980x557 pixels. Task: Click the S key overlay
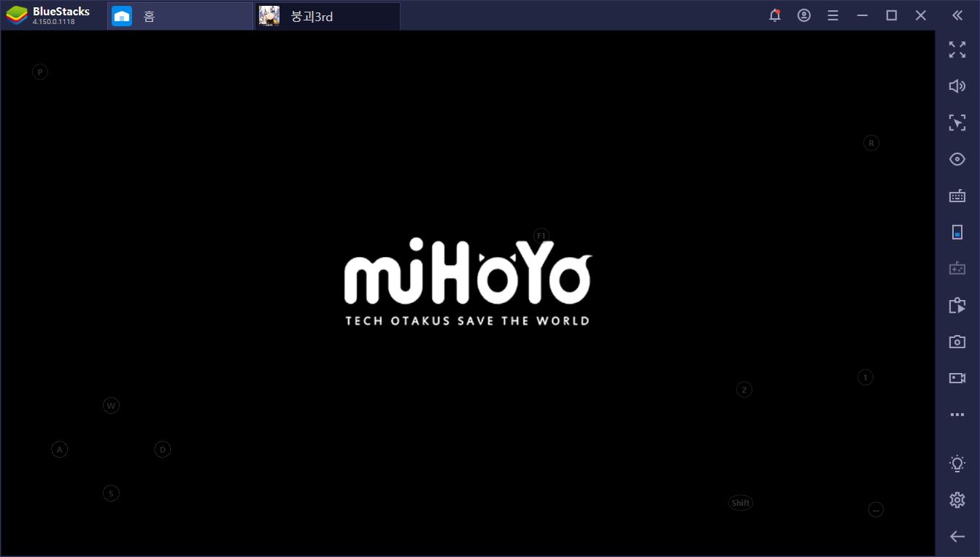click(x=111, y=493)
